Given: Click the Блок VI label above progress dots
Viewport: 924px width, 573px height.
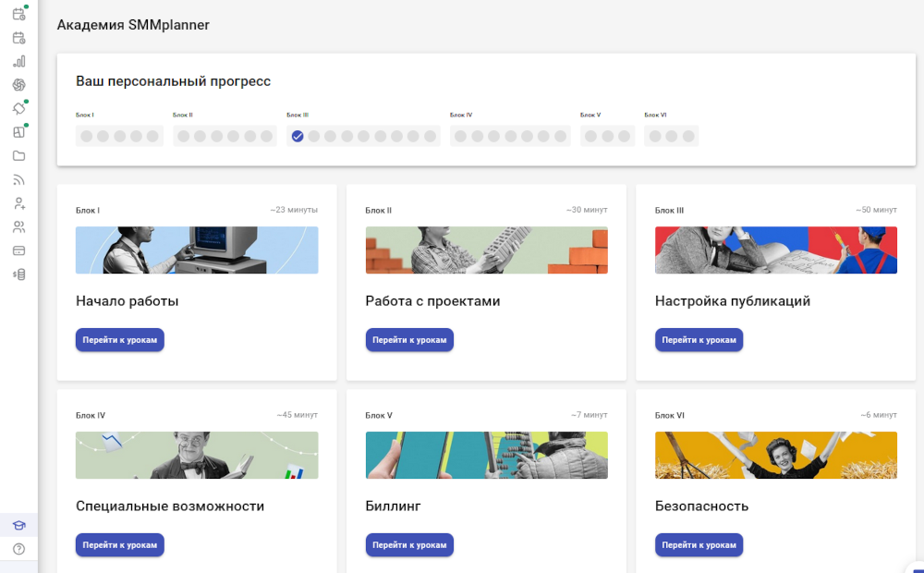Looking at the screenshot, I should pos(655,115).
